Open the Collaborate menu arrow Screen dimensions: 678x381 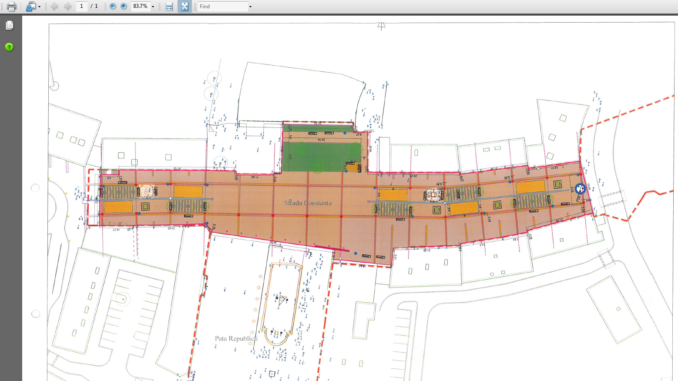[39, 7]
